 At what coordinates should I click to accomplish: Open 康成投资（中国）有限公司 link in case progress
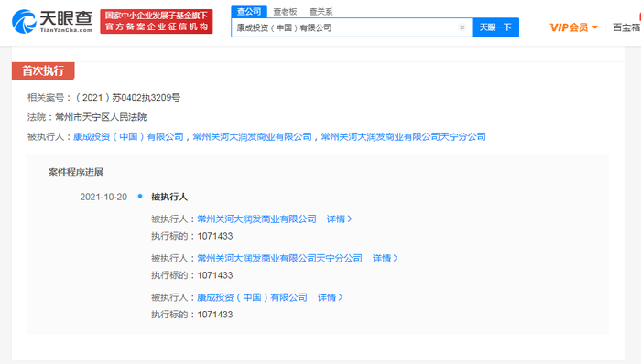tap(252, 297)
